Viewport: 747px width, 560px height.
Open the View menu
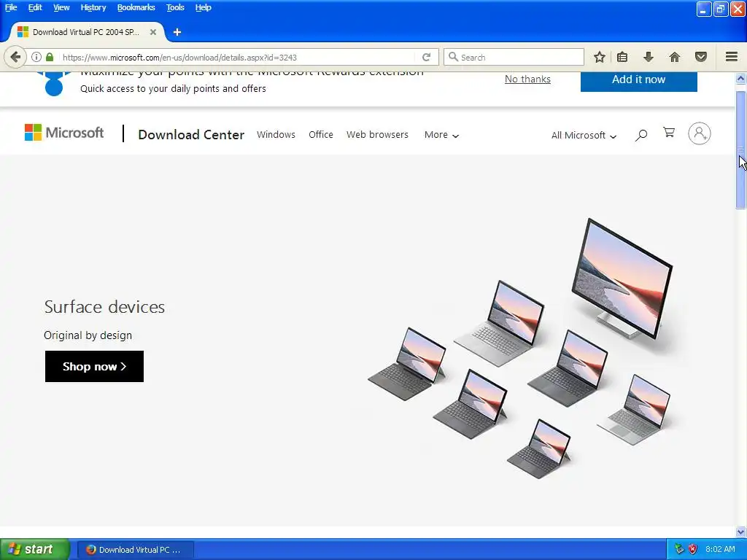[x=61, y=7]
